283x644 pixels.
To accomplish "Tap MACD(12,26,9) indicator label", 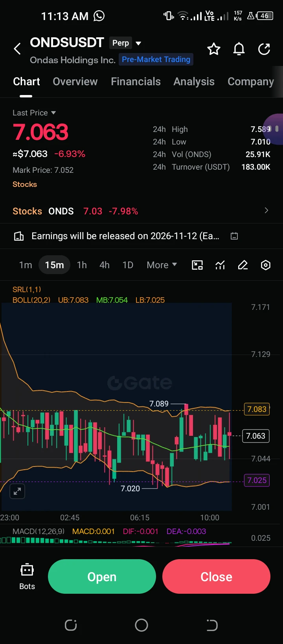I will [39, 531].
